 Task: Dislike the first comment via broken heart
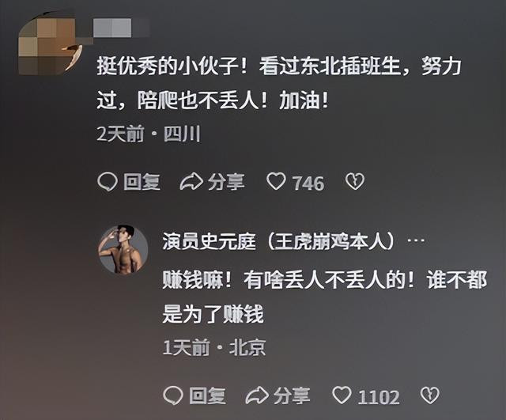(355, 181)
